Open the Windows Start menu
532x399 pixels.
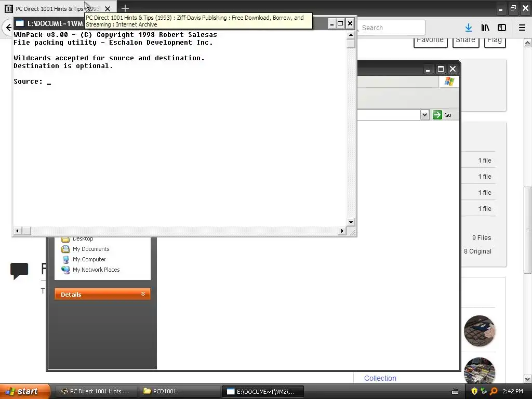(x=24, y=391)
